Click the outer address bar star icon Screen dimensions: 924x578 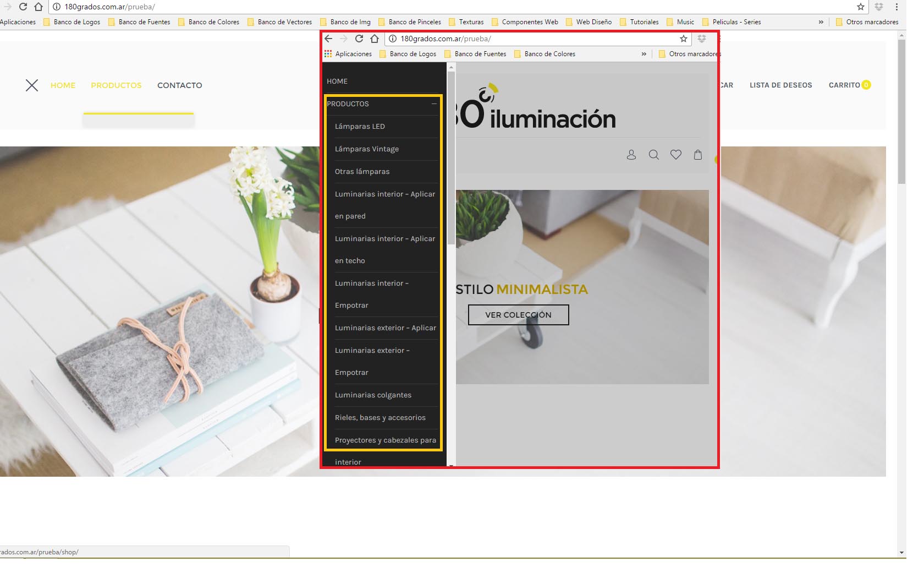[861, 7]
